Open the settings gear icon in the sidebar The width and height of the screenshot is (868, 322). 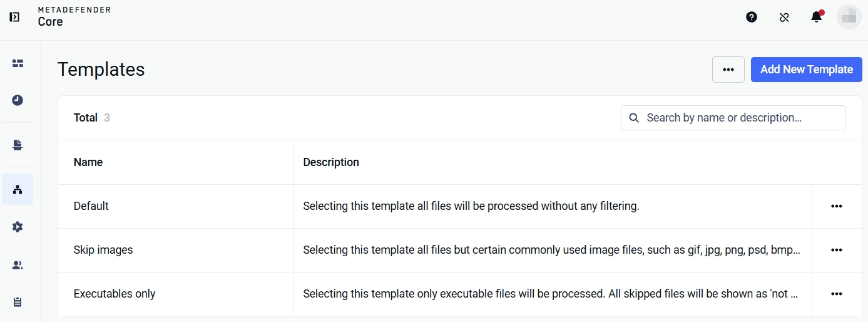pyautogui.click(x=18, y=227)
